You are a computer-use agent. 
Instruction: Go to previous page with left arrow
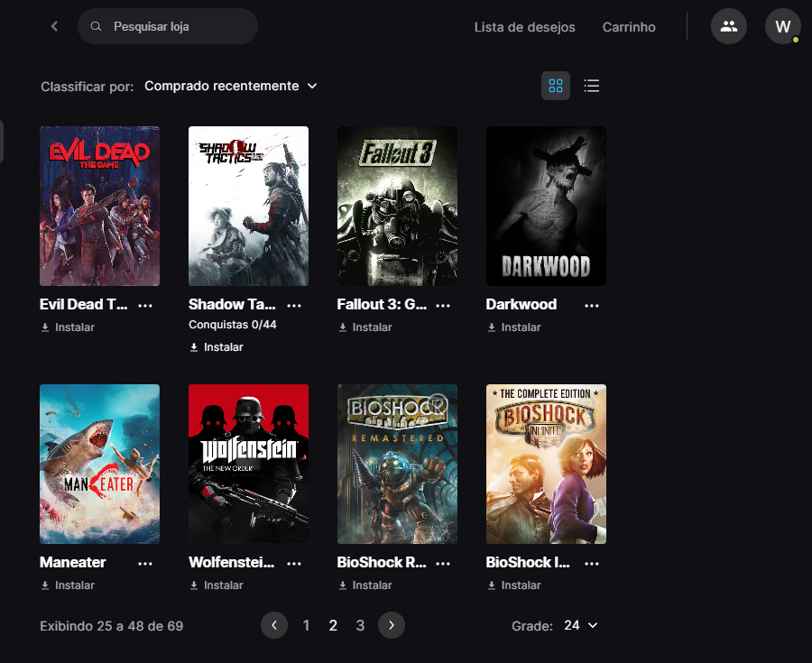tap(274, 625)
